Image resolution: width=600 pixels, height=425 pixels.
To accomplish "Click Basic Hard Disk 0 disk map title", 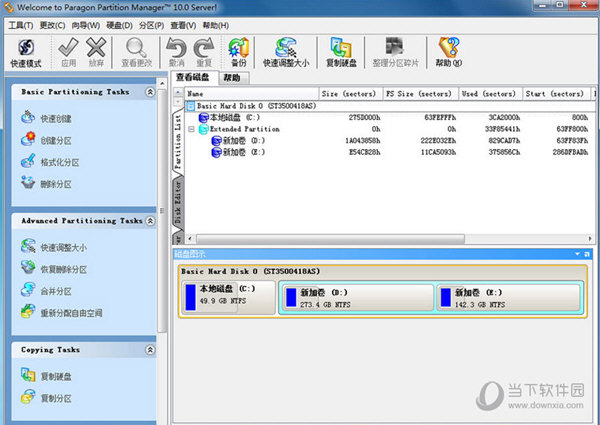I will pyautogui.click(x=251, y=271).
